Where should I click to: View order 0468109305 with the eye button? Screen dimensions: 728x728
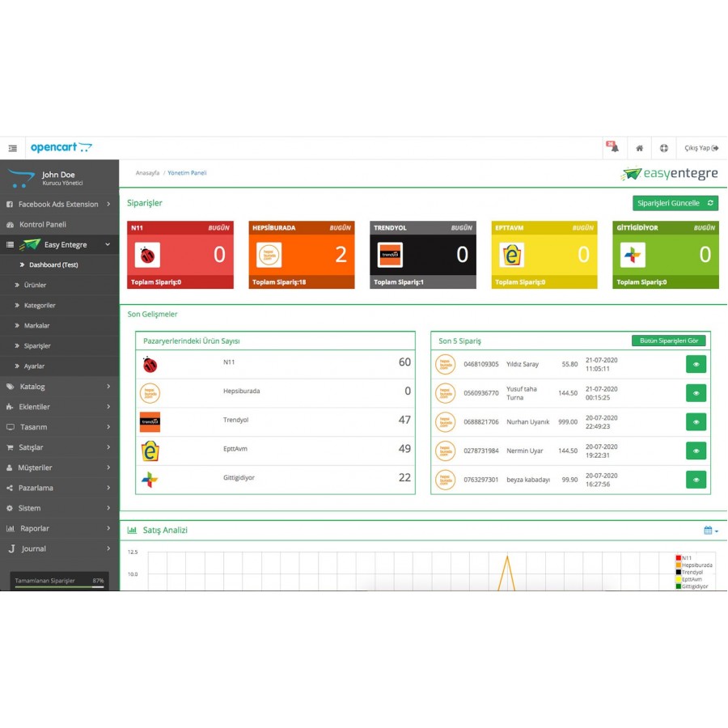tap(696, 365)
